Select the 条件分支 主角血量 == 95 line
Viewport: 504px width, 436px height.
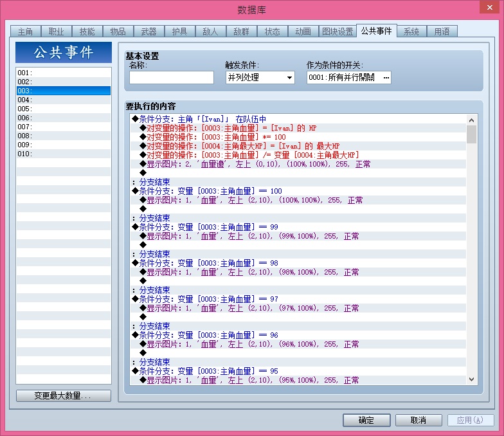pos(298,371)
